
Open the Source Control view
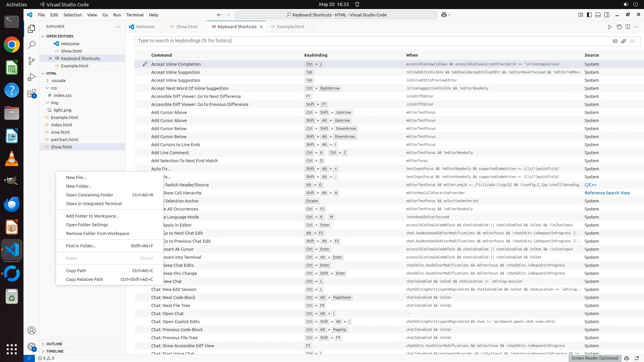pos(32,61)
